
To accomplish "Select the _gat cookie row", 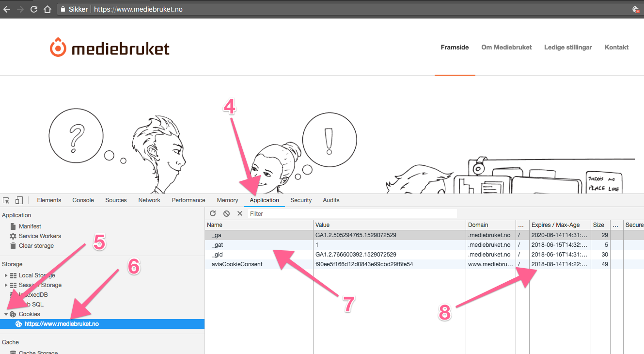I will tap(424, 245).
